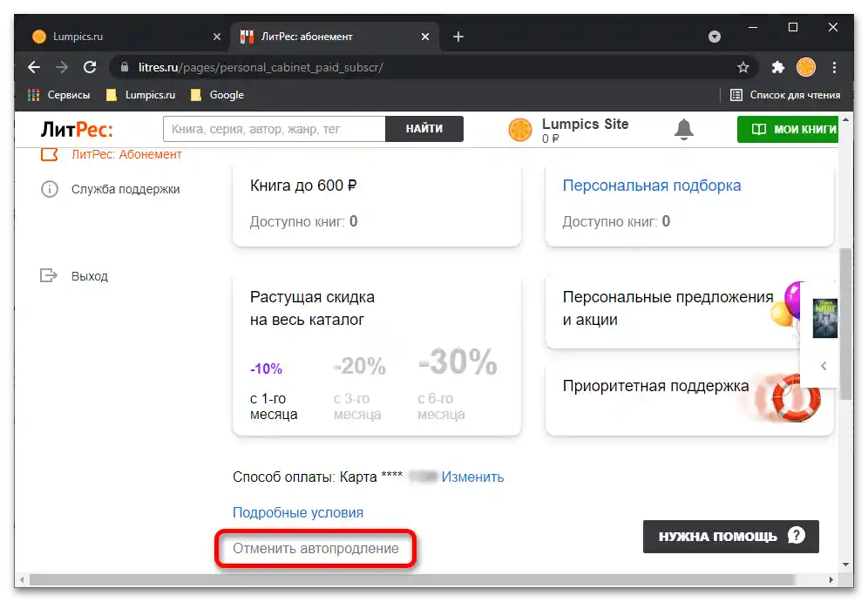Click the horizontal page scrollbar
This screenshot has height=602, width=868.
coord(410,579)
